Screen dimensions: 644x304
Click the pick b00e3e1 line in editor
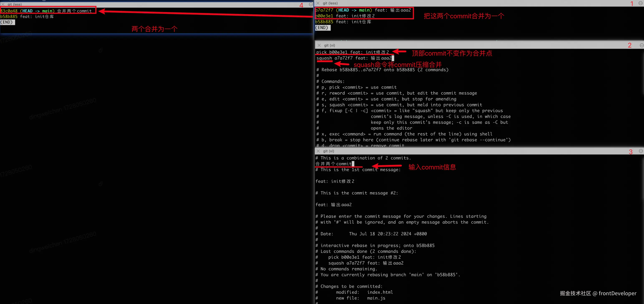pos(352,52)
